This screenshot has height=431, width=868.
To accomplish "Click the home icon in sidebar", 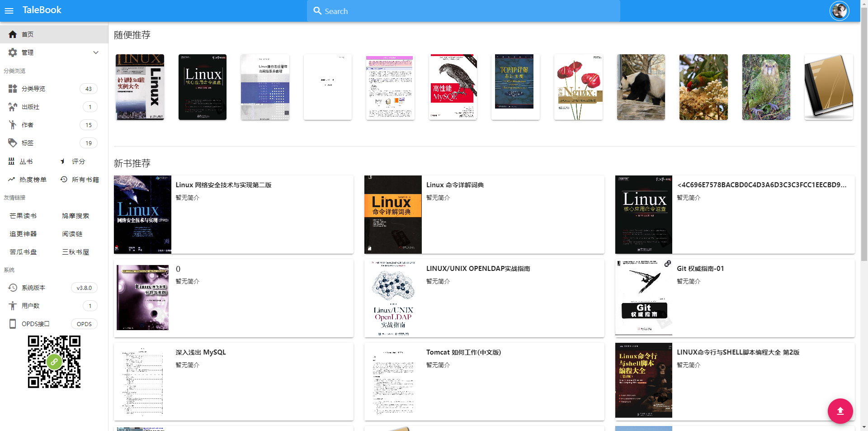I will click(13, 34).
